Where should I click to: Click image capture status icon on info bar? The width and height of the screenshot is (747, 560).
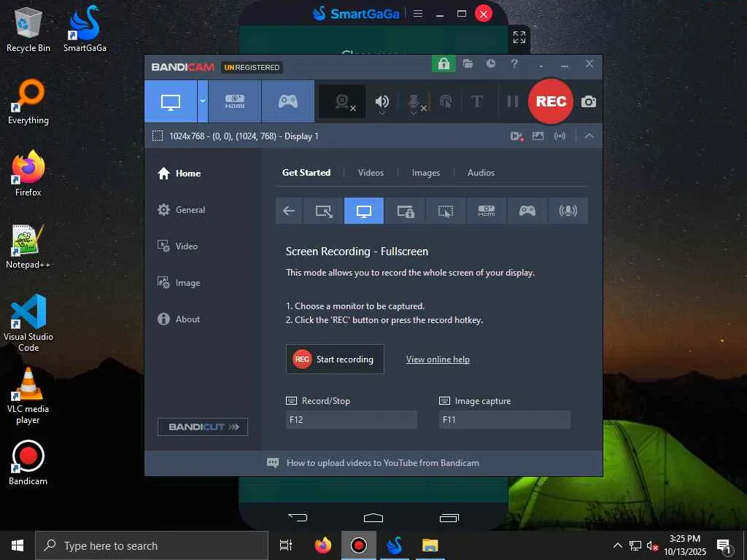(x=538, y=136)
